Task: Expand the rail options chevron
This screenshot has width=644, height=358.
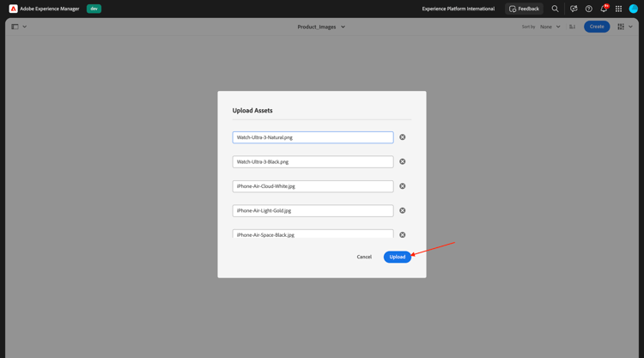Action: 25,27
